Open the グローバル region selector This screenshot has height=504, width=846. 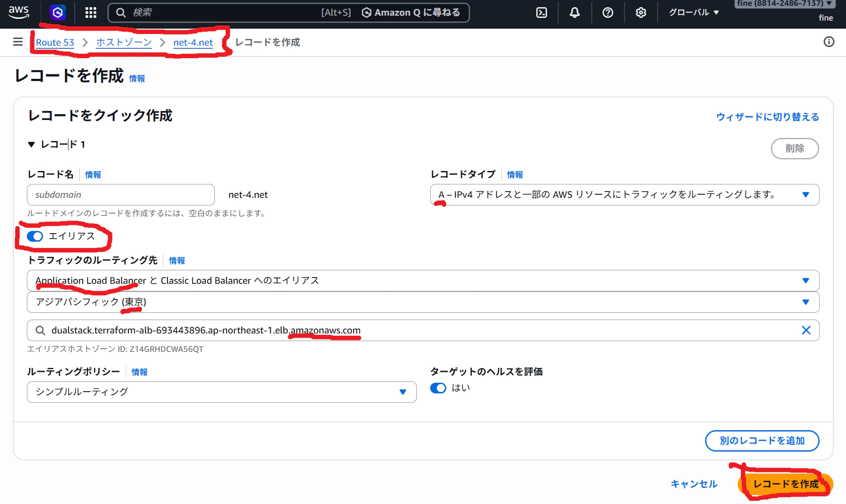tap(694, 13)
